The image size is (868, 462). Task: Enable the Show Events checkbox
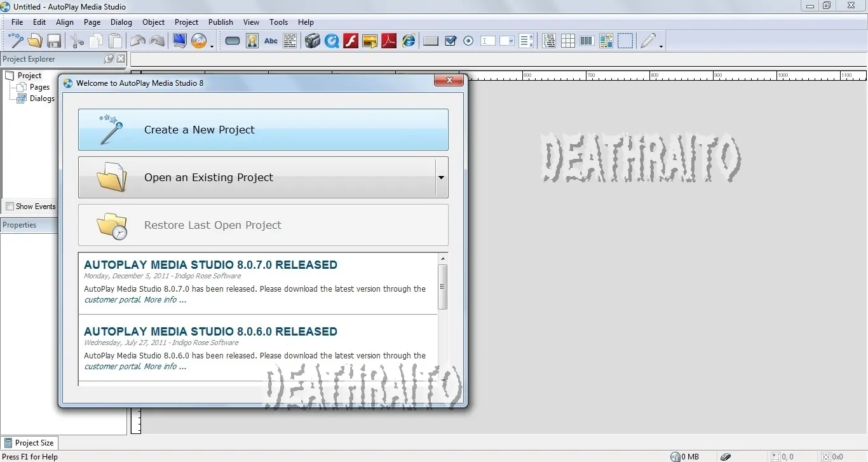(10, 207)
